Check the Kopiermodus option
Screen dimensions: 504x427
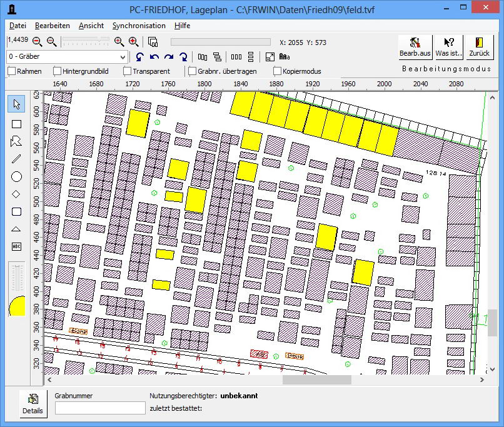pyautogui.click(x=278, y=71)
